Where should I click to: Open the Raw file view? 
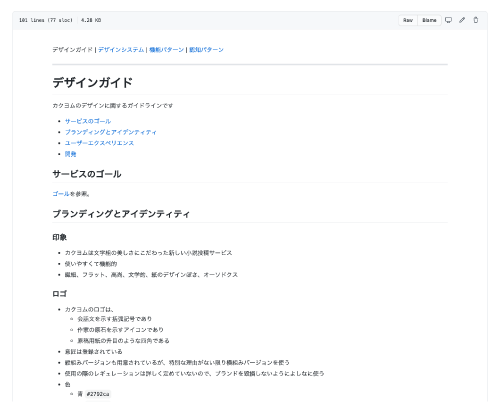click(408, 20)
